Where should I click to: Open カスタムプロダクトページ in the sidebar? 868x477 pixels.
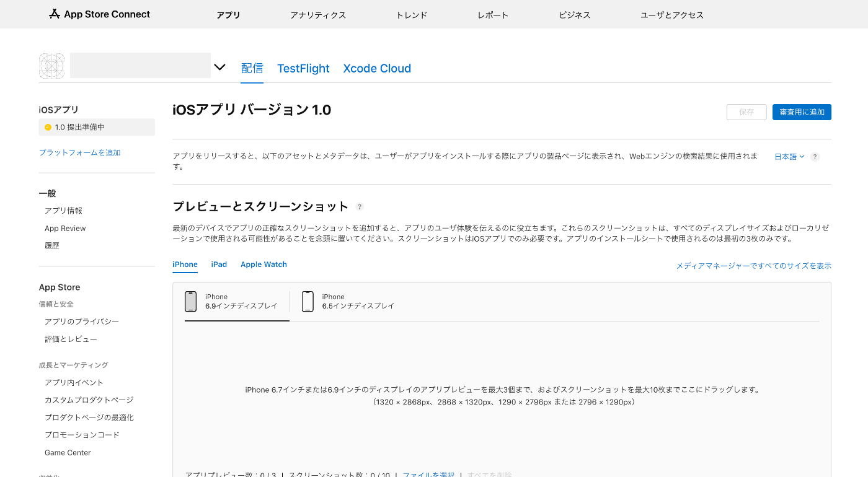89,400
